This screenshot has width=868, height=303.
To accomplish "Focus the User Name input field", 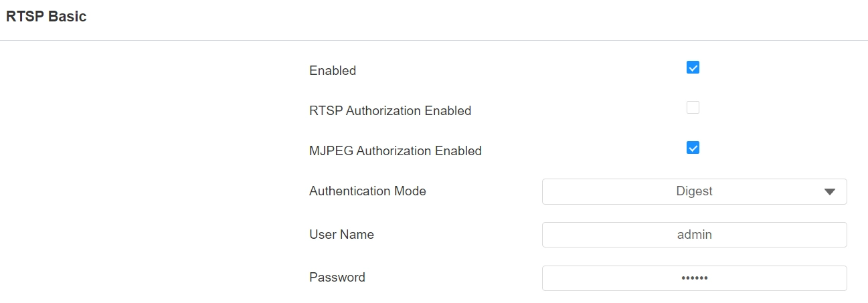I will [694, 235].
